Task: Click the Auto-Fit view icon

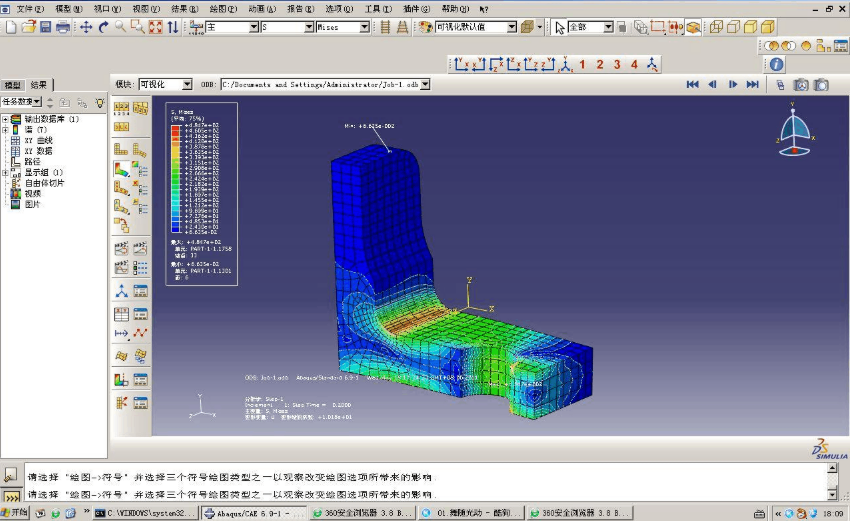Action: coord(156,27)
